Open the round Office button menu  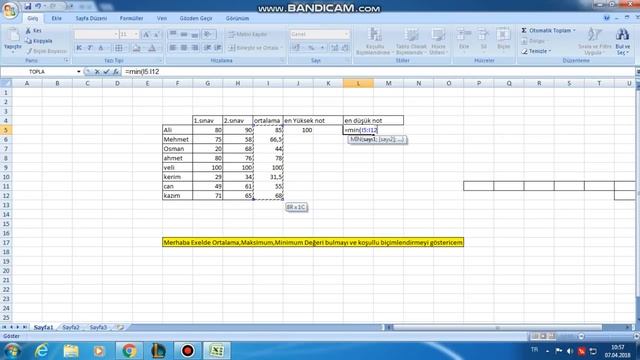click(9, 9)
